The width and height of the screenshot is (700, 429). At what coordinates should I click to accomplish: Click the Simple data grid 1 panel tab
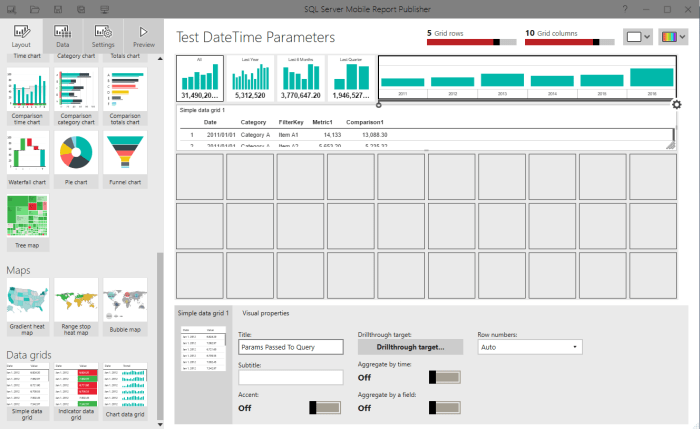(203, 313)
